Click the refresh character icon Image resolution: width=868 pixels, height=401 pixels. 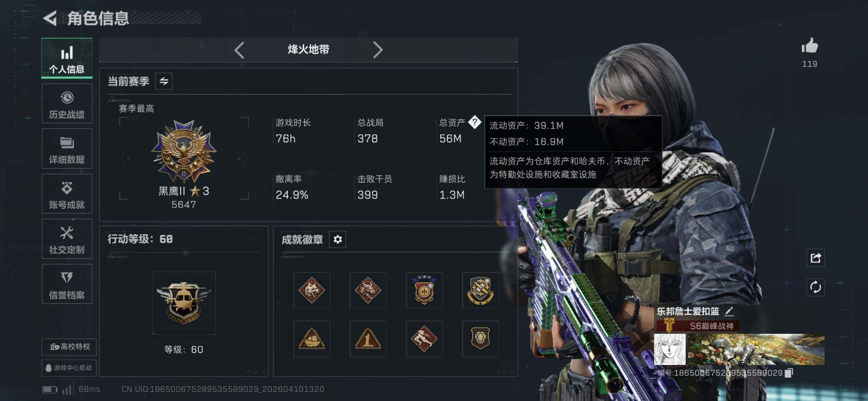816,287
